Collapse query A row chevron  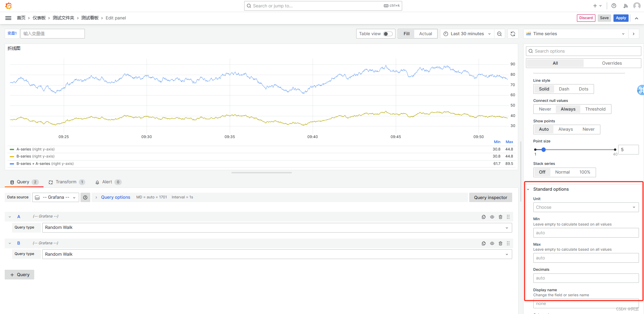(x=10, y=217)
